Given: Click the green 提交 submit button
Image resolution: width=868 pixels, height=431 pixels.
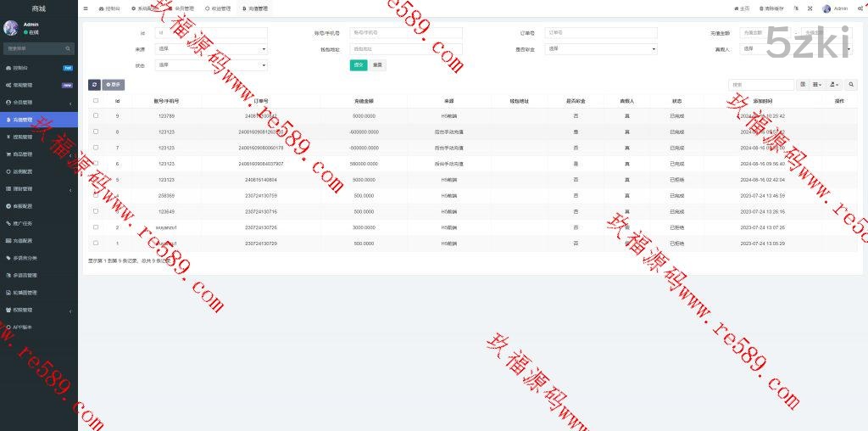Looking at the screenshot, I should (x=359, y=64).
